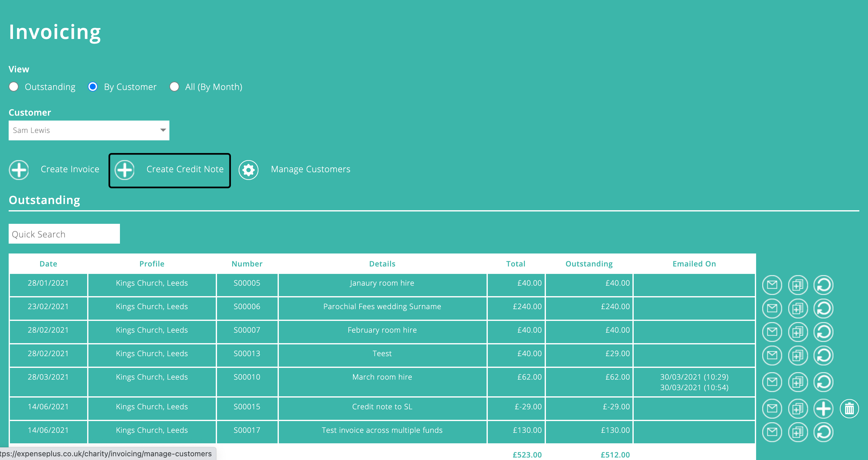Select the By Customer radio button

click(93, 87)
